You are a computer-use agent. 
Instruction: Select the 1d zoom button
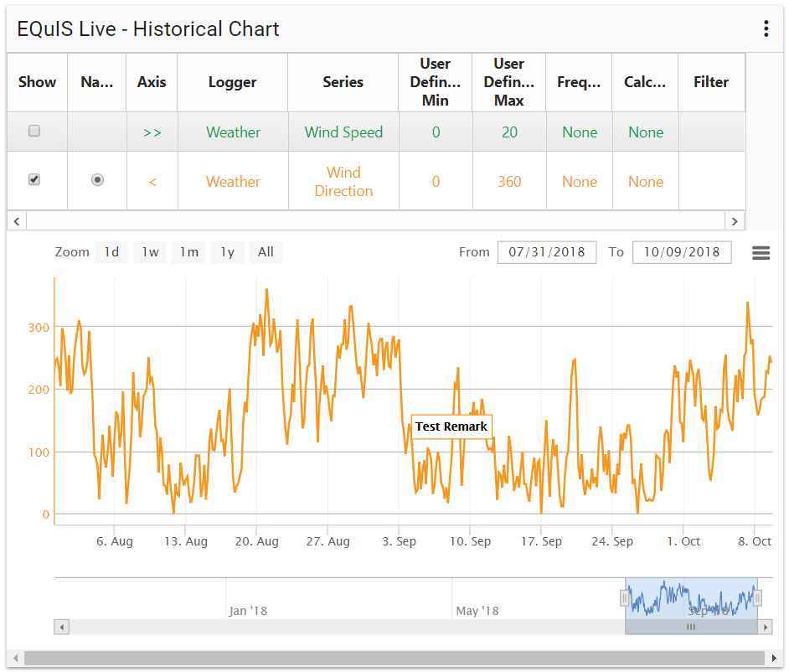(x=111, y=252)
